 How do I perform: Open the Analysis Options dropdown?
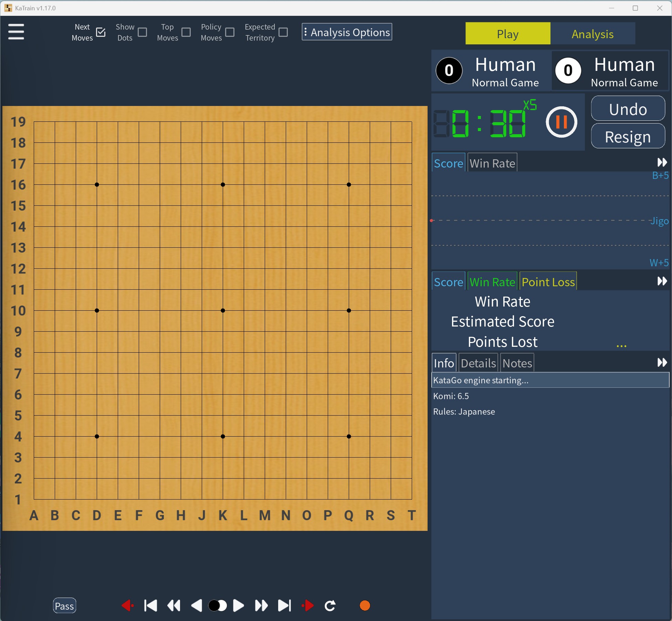pyautogui.click(x=347, y=32)
